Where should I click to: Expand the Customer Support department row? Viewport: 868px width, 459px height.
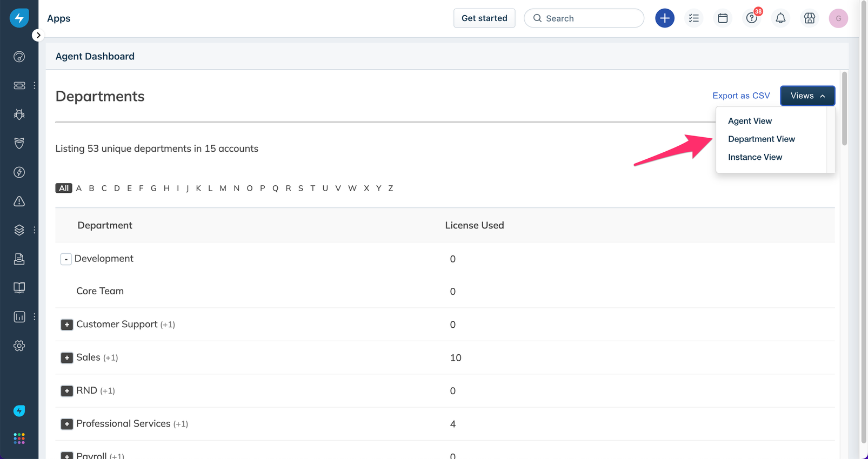(66, 325)
